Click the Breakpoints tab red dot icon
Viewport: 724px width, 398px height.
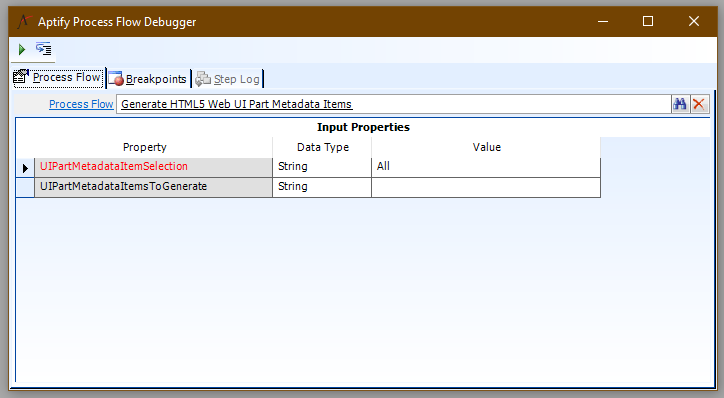[116, 79]
